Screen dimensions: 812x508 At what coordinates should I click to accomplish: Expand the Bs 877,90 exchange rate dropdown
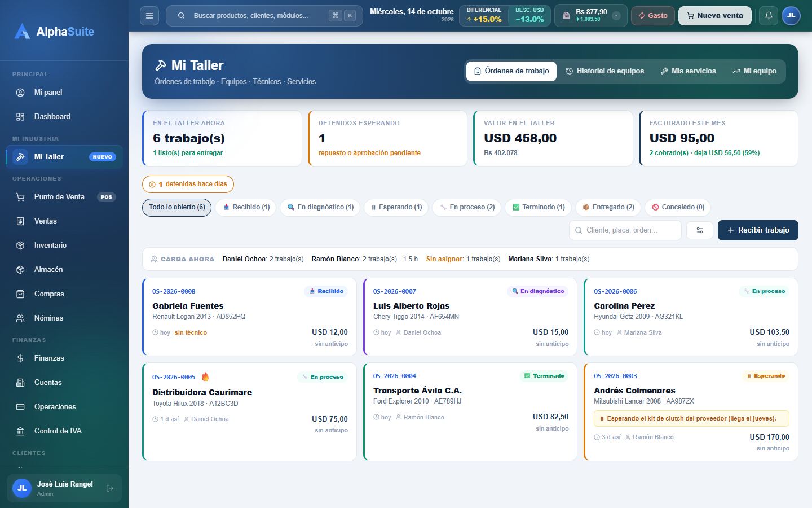616,16
